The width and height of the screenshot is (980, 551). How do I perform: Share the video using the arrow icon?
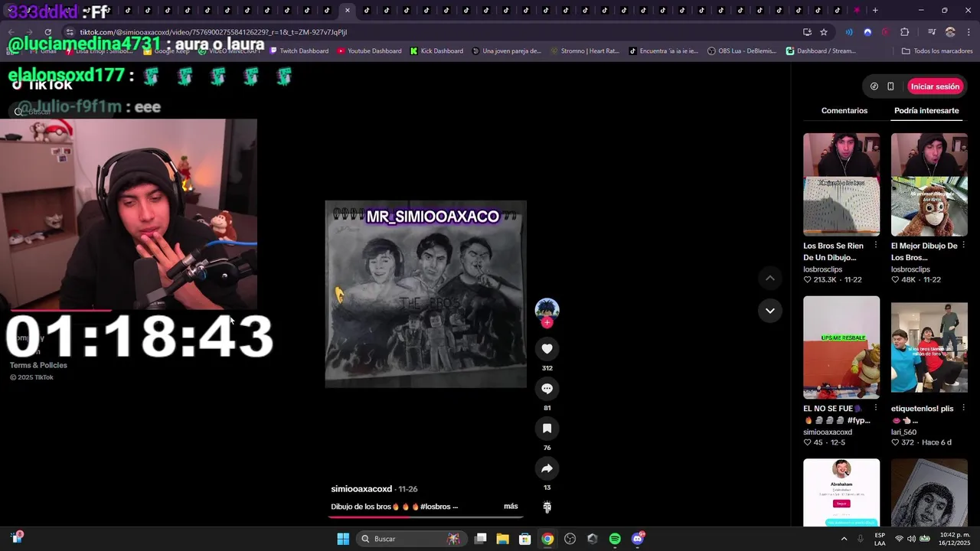[x=547, y=468]
